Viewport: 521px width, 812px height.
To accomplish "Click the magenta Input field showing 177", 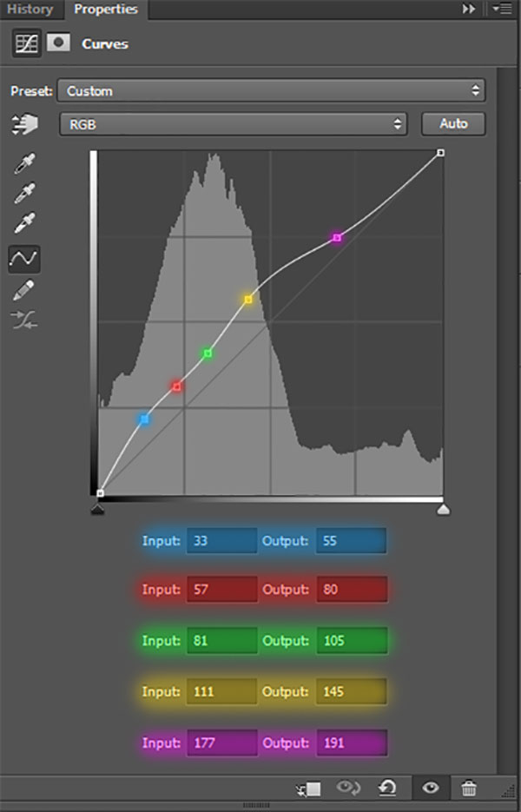I will 221,743.
